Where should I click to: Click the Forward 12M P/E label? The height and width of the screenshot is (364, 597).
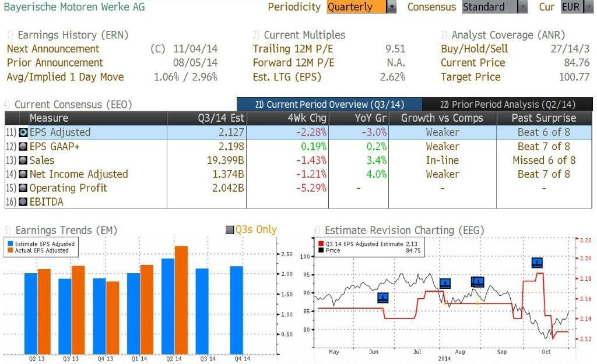[x=294, y=63]
